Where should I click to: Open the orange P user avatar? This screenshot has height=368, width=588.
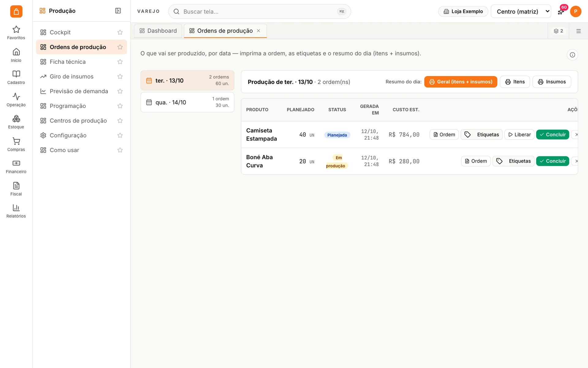click(575, 11)
